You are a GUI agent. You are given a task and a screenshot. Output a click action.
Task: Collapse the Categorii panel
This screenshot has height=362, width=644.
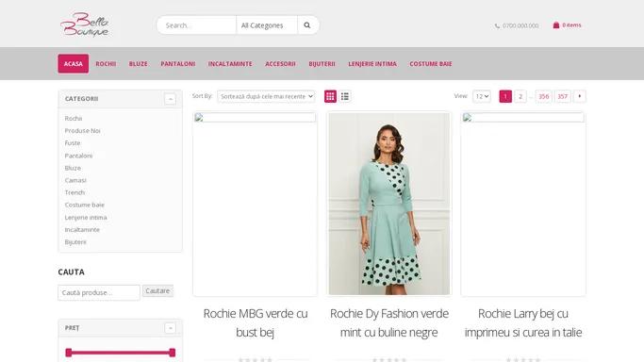click(x=170, y=99)
